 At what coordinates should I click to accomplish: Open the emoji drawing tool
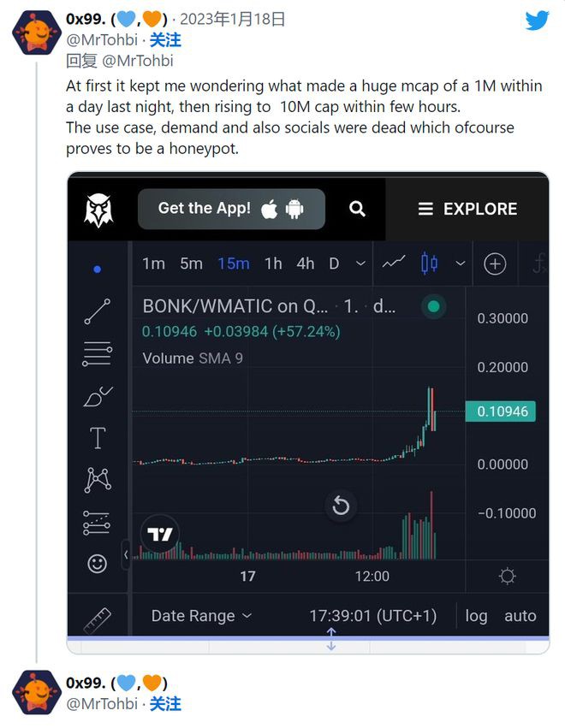(x=97, y=564)
